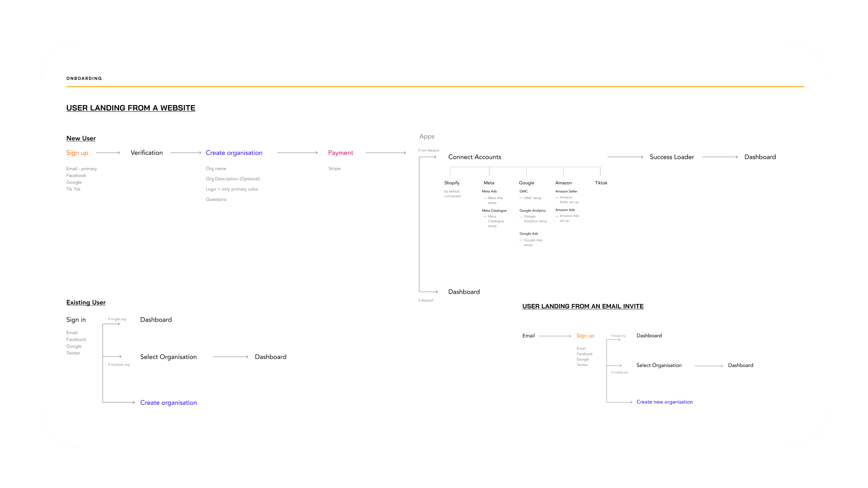Click blue Create new organisation link
This screenshot has height=488, width=868.
coord(664,402)
